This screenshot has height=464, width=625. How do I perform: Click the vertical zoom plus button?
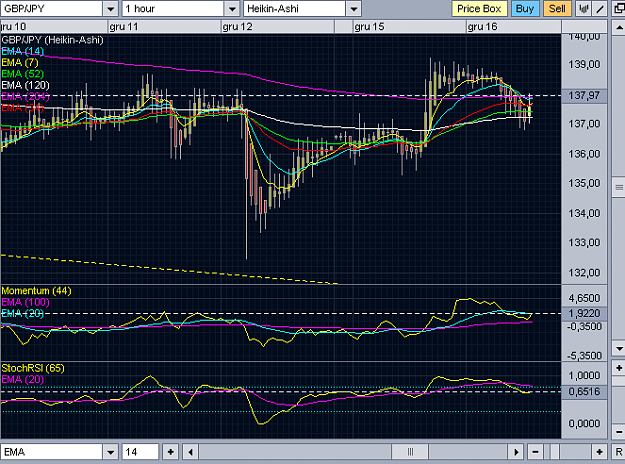click(x=619, y=368)
